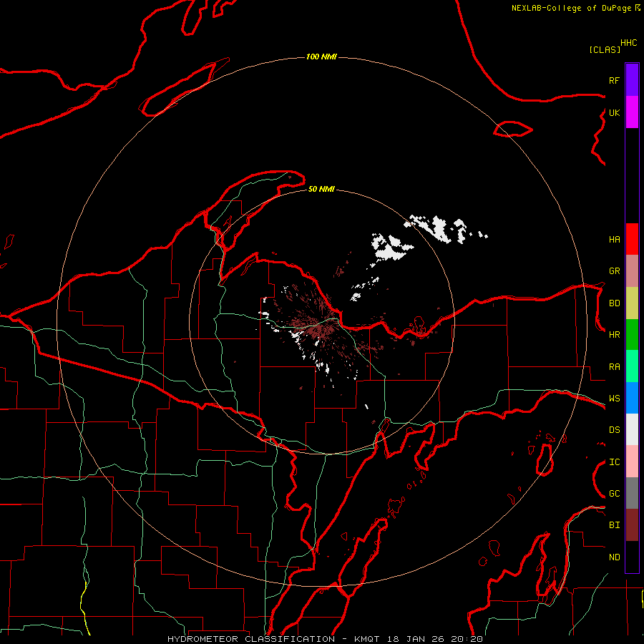
Task: Click the WS legend label
Action: (614, 399)
